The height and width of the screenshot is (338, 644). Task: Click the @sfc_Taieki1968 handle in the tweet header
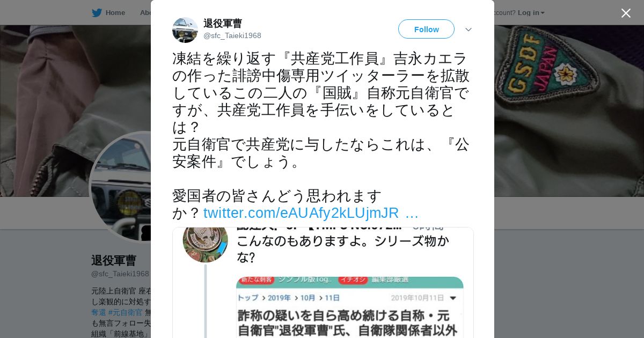point(232,36)
